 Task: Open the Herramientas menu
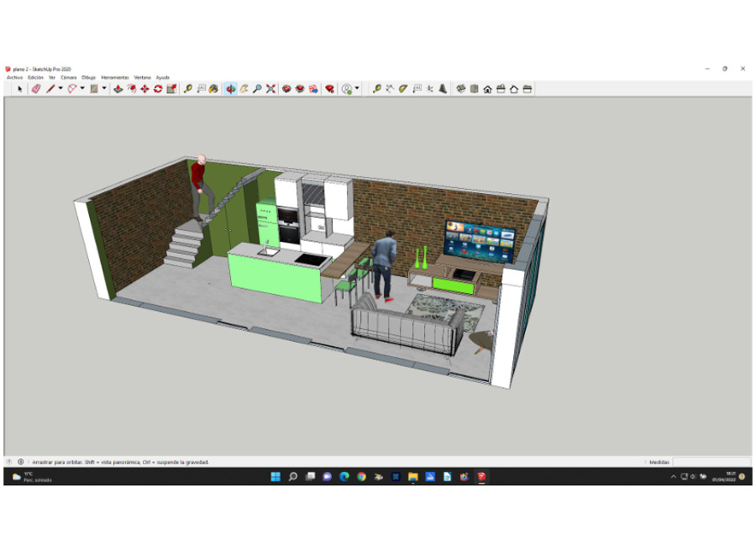[x=115, y=77]
